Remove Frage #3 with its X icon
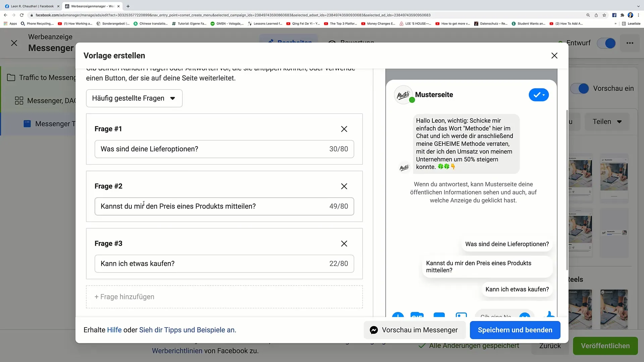This screenshot has height=362, width=644. (344, 244)
